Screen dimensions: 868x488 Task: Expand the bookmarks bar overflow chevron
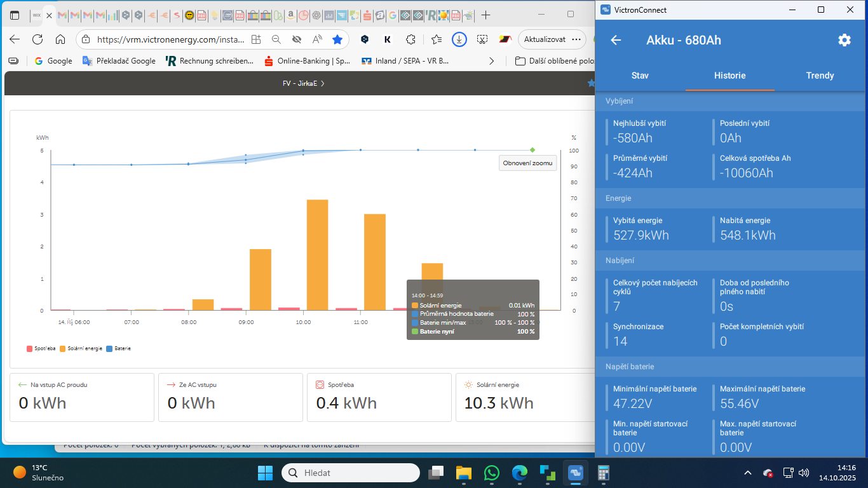click(x=491, y=61)
